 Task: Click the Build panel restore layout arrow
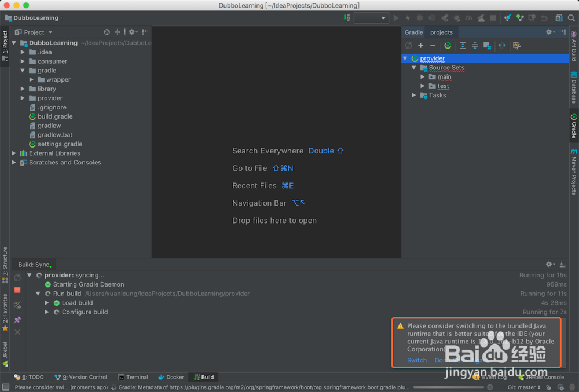(x=562, y=264)
